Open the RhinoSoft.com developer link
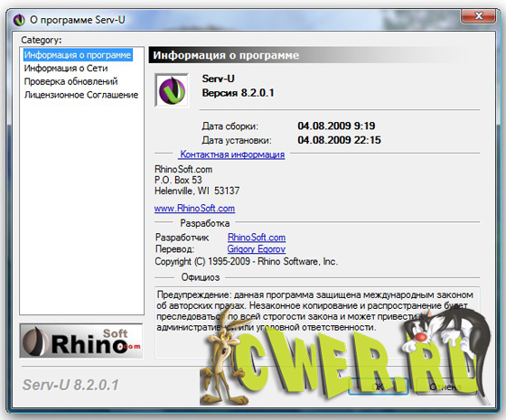 (x=257, y=238)
